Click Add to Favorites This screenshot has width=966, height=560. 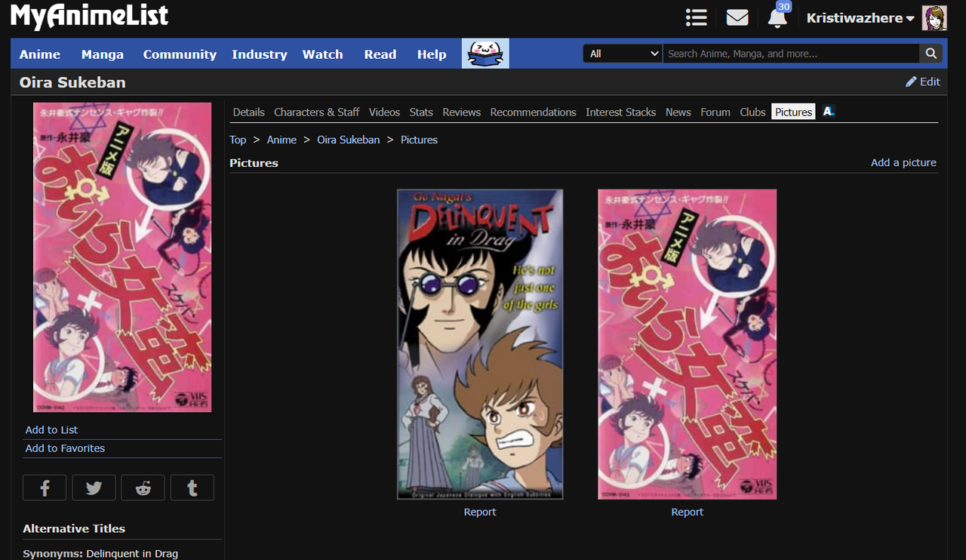click(65, 448)
